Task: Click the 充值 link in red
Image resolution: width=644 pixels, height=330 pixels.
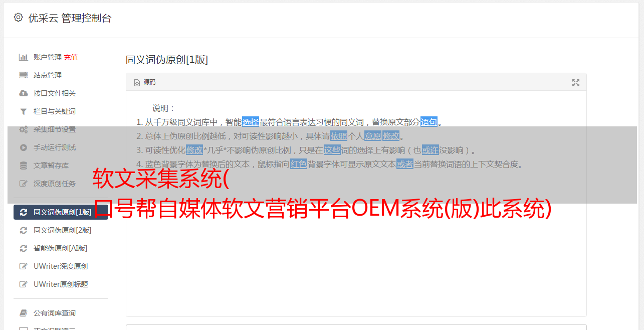Action: pyautogui.click(x=71, y=57)
